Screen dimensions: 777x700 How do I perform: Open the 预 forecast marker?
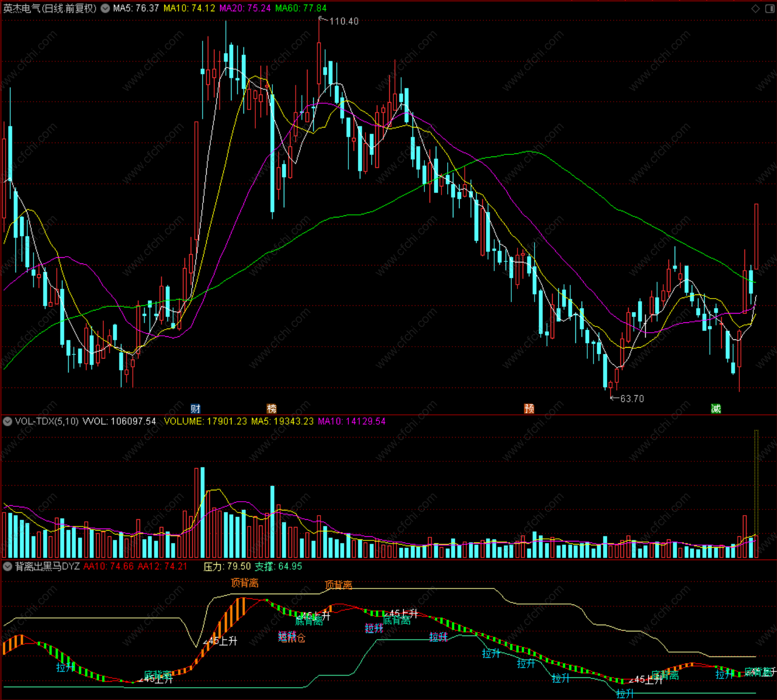pyautogui.click(x=529, y=409)
